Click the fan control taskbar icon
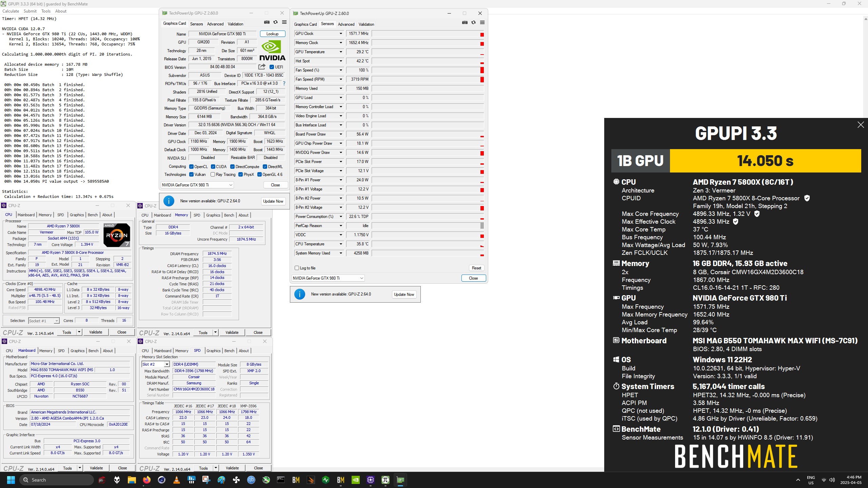The image size is (868, 488). pos(236,480)
